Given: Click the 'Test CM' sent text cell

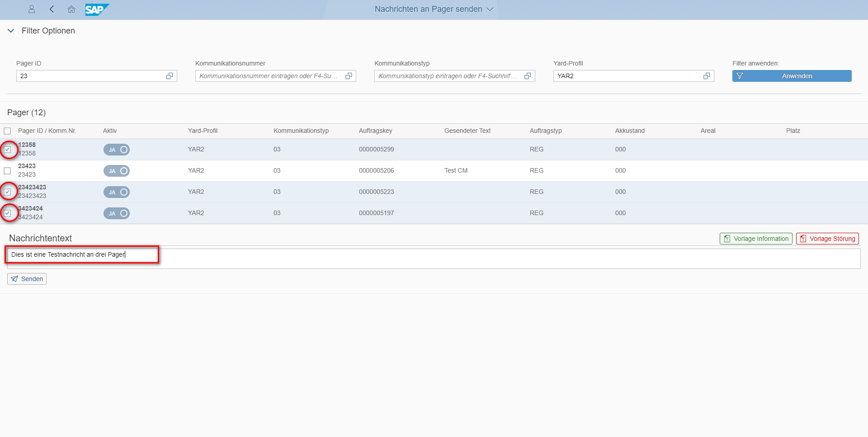Looking at the screenshot, I should pos(456,170).
